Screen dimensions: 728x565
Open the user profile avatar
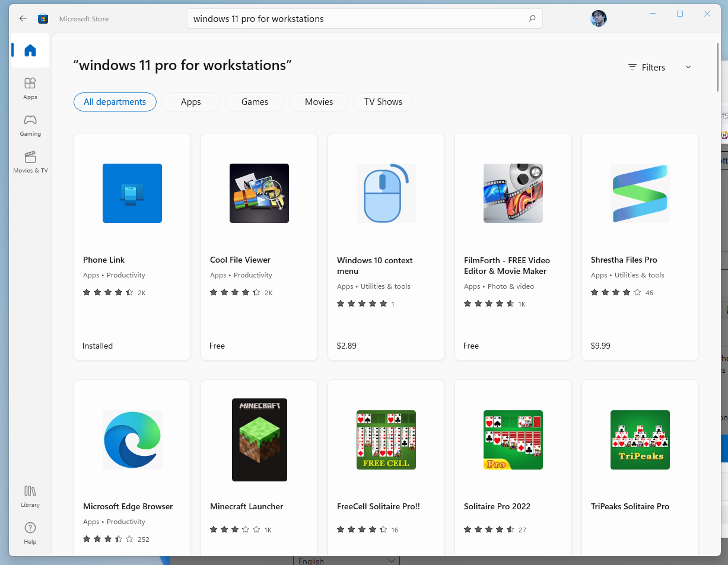click(x=599, y=18)
